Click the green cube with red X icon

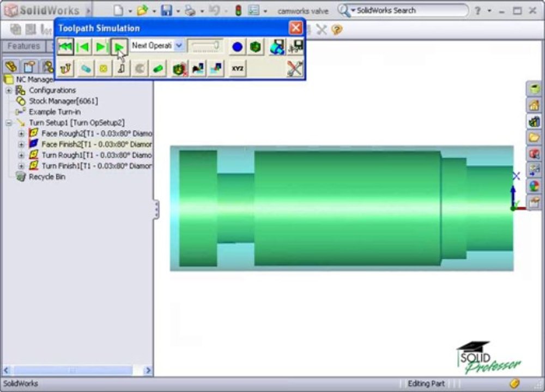coord(179,69)
